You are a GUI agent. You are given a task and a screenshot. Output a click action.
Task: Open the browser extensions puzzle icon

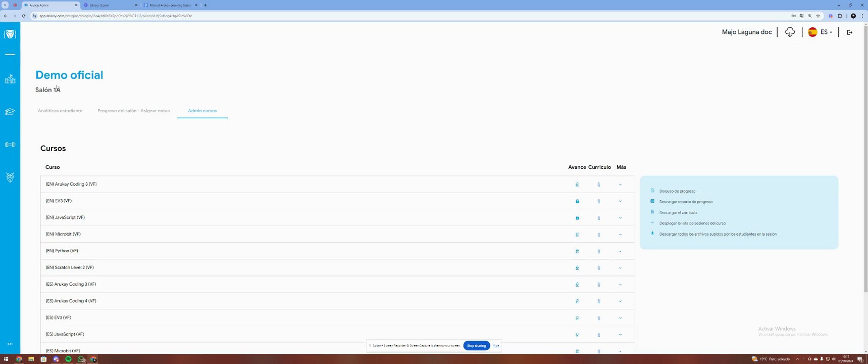840,16
